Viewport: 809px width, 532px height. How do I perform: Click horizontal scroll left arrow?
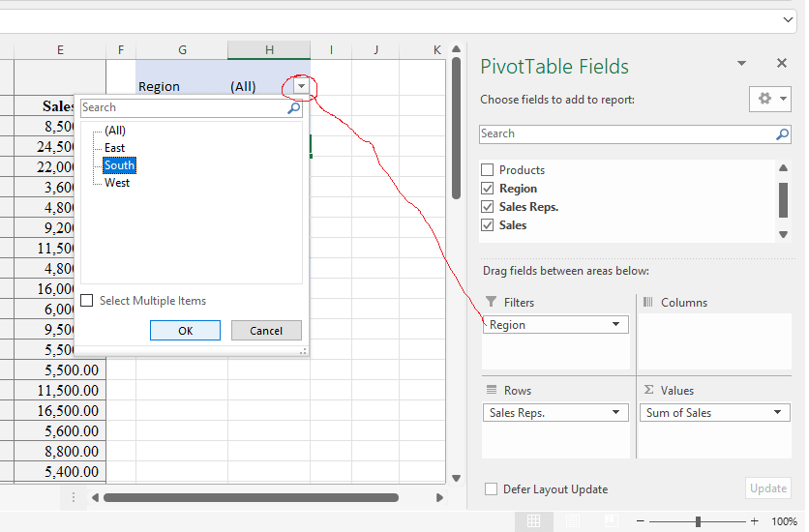(x=95, y=497)
